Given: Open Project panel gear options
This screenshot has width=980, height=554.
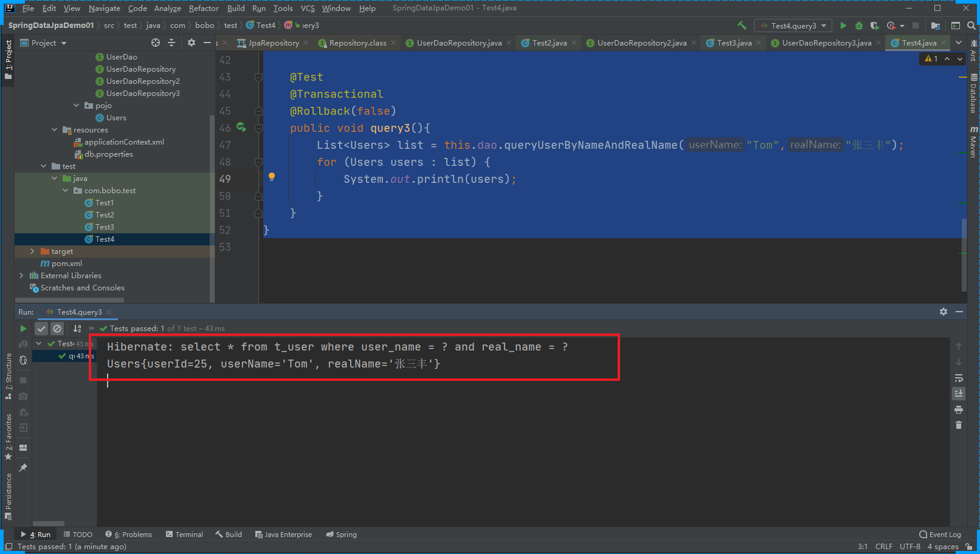Looking at the screenshot, I should click(192, 43).
